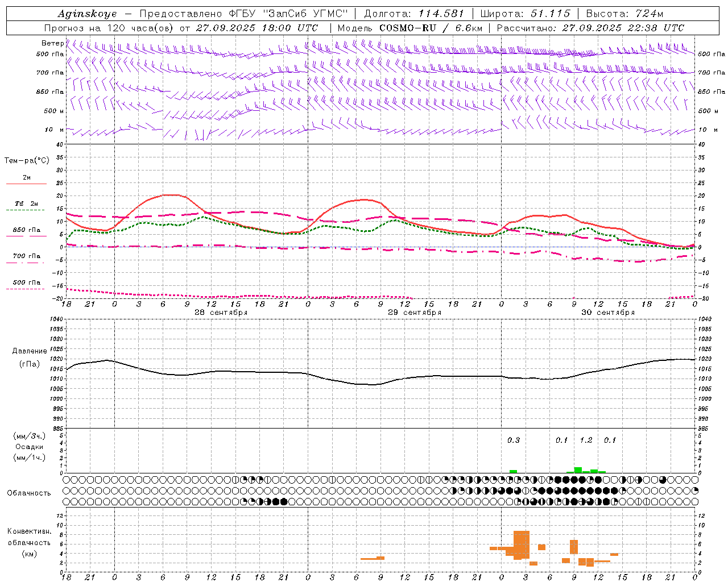
Task: Click the (мм/1ч.) label
Action: [29, 458]
